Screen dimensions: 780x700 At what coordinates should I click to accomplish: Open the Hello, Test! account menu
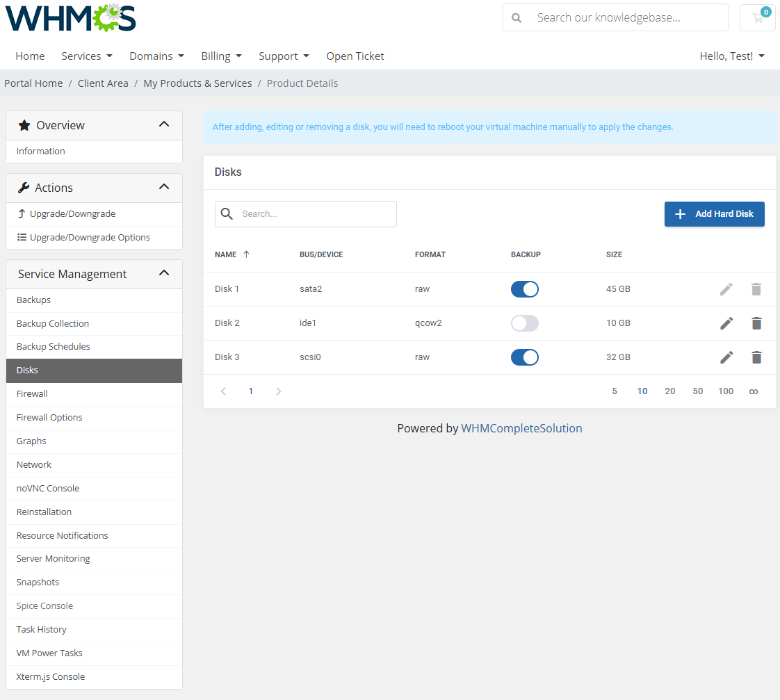pyautogui.click(x=732, y=56)
